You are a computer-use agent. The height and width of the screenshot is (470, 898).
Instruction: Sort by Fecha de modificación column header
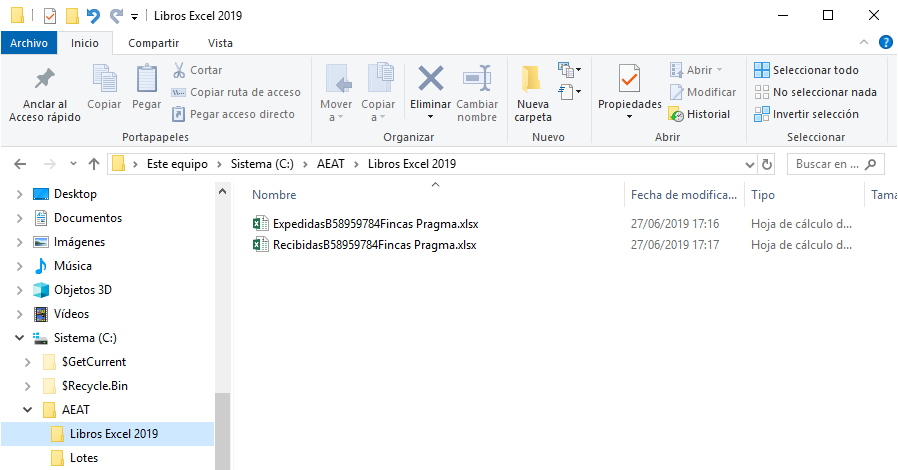pos(684,195)
